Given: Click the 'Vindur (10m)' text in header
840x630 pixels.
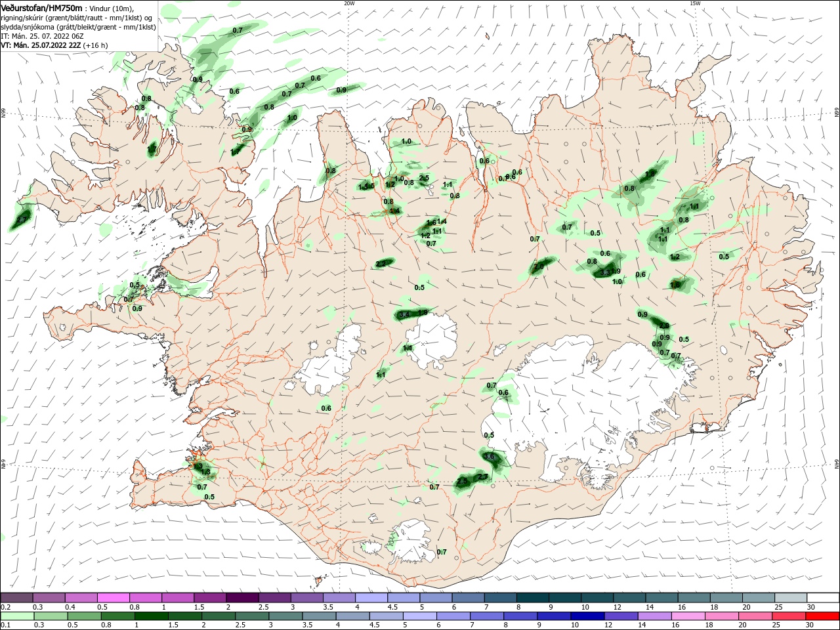Looking at the screenshot, I should point(112,8).
